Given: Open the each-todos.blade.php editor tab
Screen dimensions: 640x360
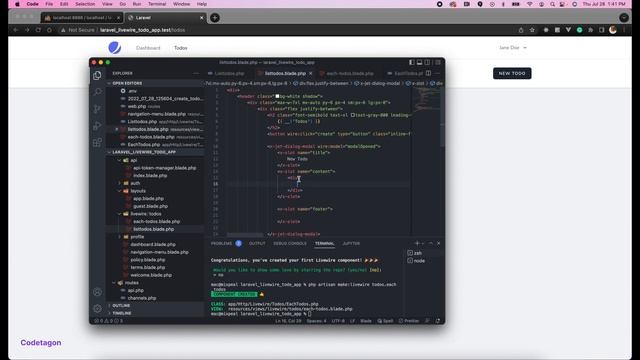Looking at the screenshot, I should [x=350, y=73].
